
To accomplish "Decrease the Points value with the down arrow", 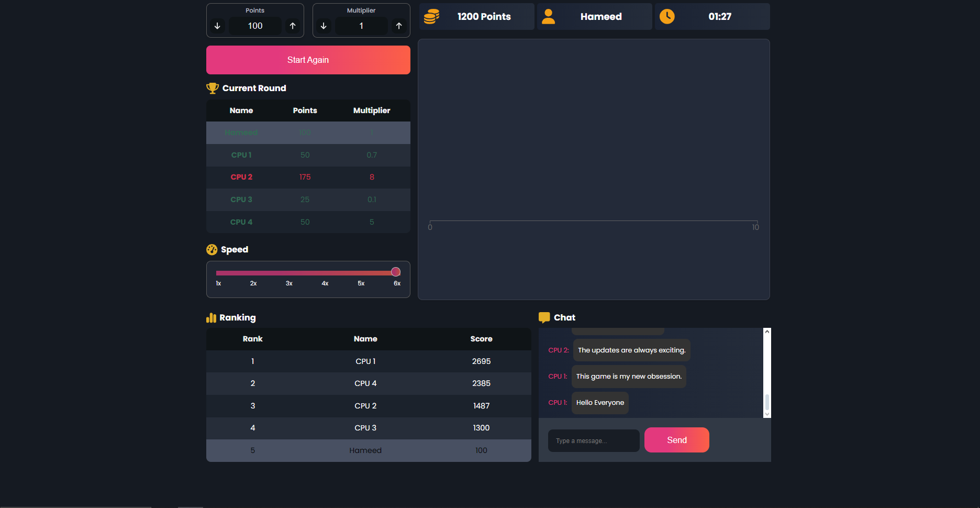I will pyautogui.click(x=217, y=26).
